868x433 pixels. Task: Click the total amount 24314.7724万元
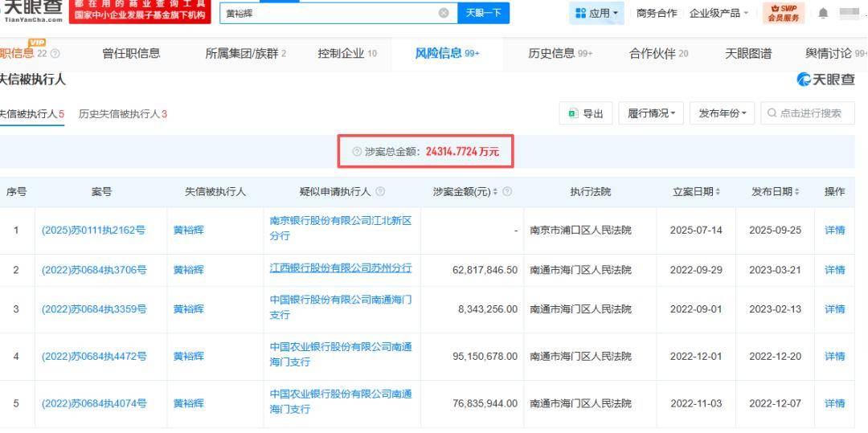[x=462, y=151]
